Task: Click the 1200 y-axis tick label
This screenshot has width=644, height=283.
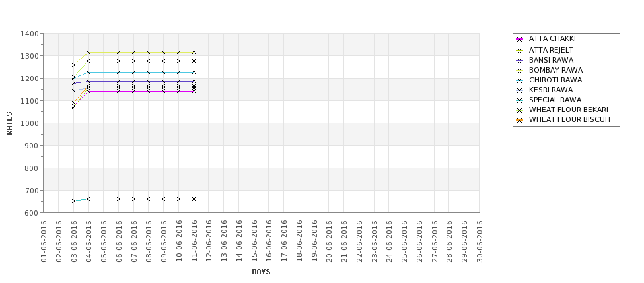Action: click(30, 79)
